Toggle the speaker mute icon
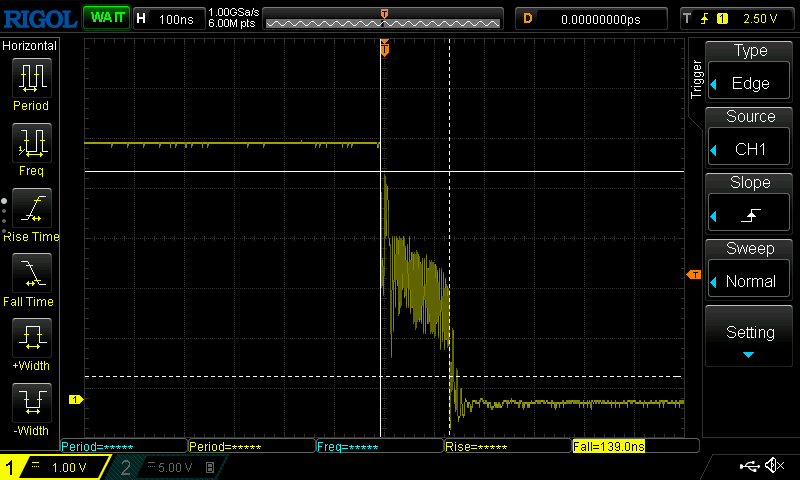Image resolution: width=800 pixels, height=480 pixels. [x=774, y=466]
